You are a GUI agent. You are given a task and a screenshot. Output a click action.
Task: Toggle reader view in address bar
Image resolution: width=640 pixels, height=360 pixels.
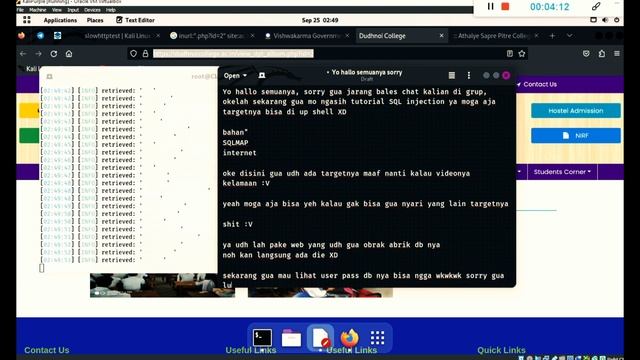click(x=510, y=53)
